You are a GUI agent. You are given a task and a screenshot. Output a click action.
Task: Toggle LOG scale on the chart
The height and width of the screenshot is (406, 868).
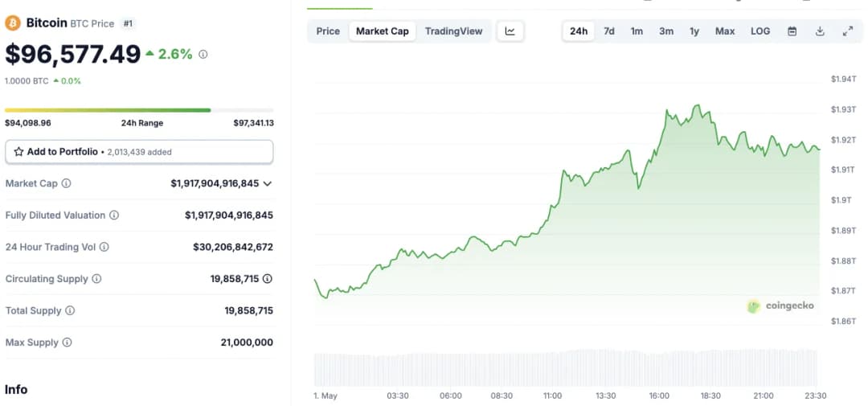coord(759,31)
